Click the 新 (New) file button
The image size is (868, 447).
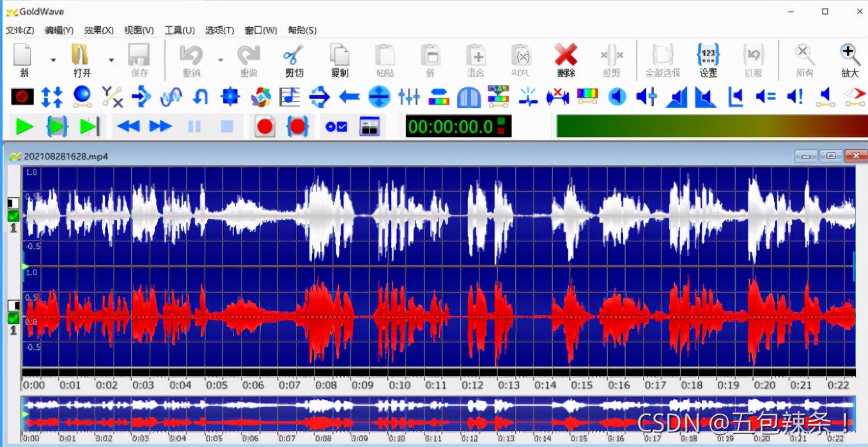[23, 60]
